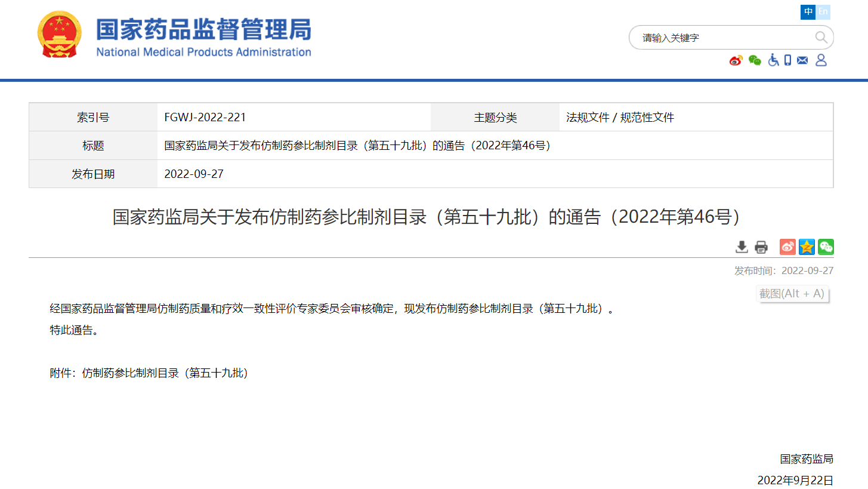The height and width of the screenshot is (489, 868).
Task: Click the main article heading
Action: point(427,217)
